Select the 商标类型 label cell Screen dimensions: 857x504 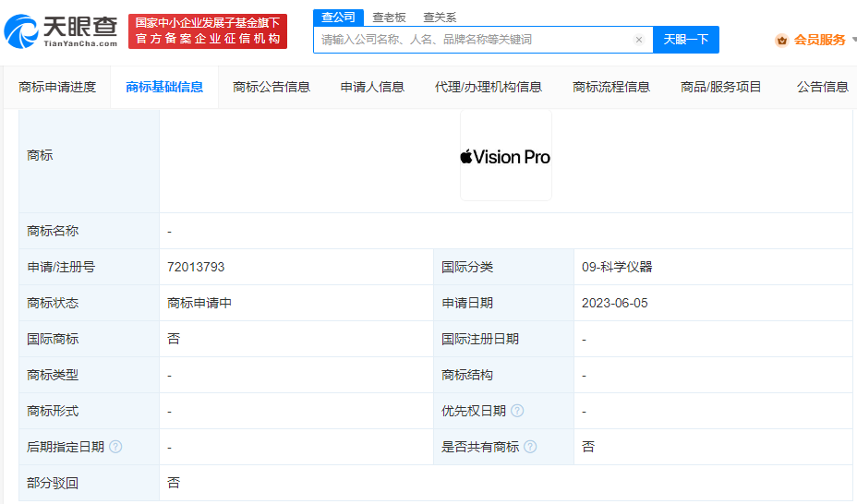[x=89, y=375]
